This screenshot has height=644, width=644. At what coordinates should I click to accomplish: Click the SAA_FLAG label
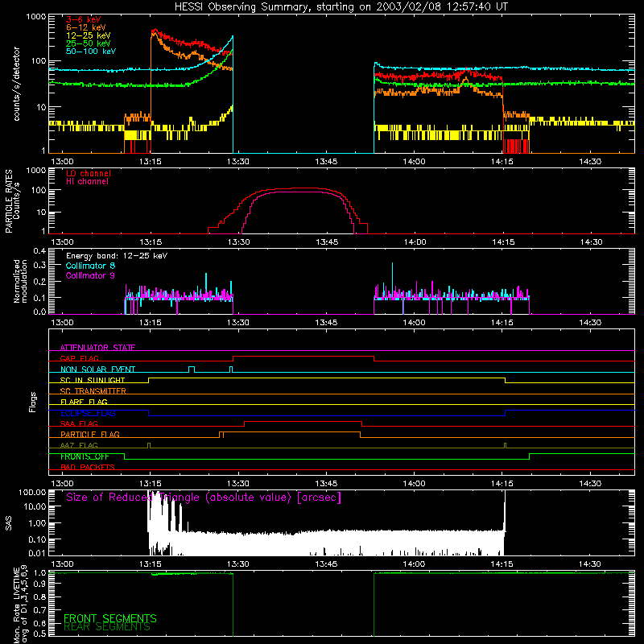[x=79, y=423]
